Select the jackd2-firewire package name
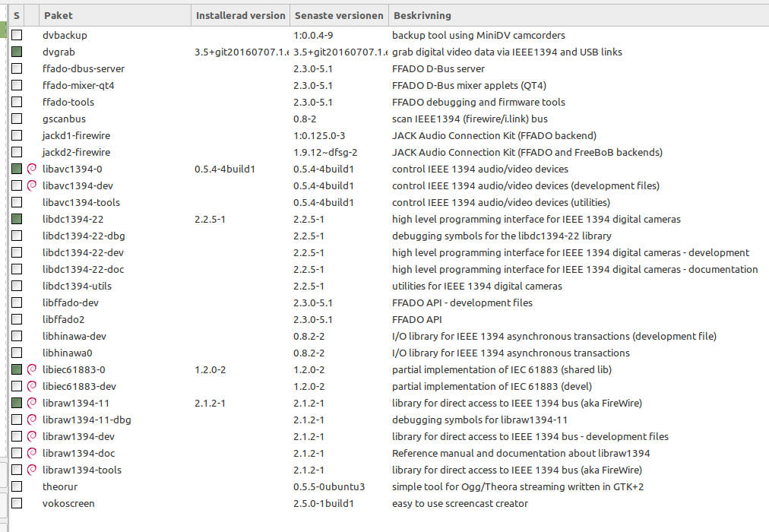 76,152
